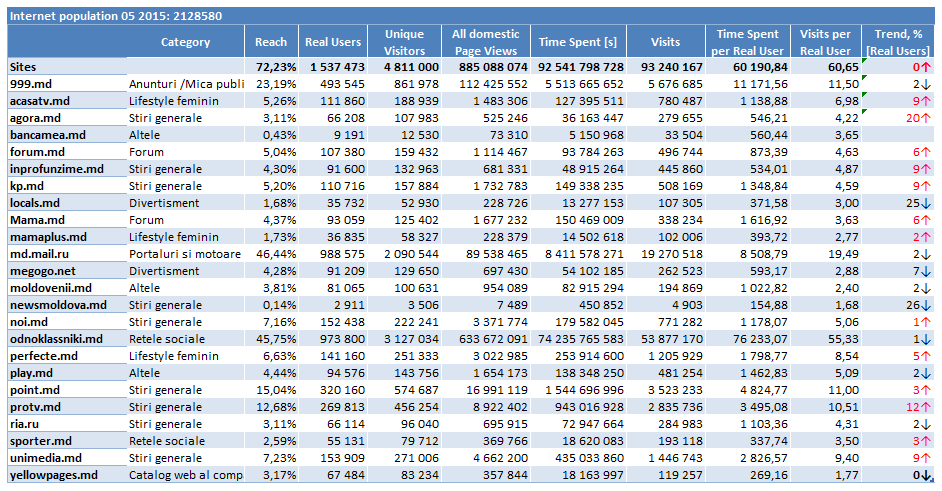The width and height of the screenshot is (942, 491).
Task: Click the Real Users column header
Action: pos(333,42)
